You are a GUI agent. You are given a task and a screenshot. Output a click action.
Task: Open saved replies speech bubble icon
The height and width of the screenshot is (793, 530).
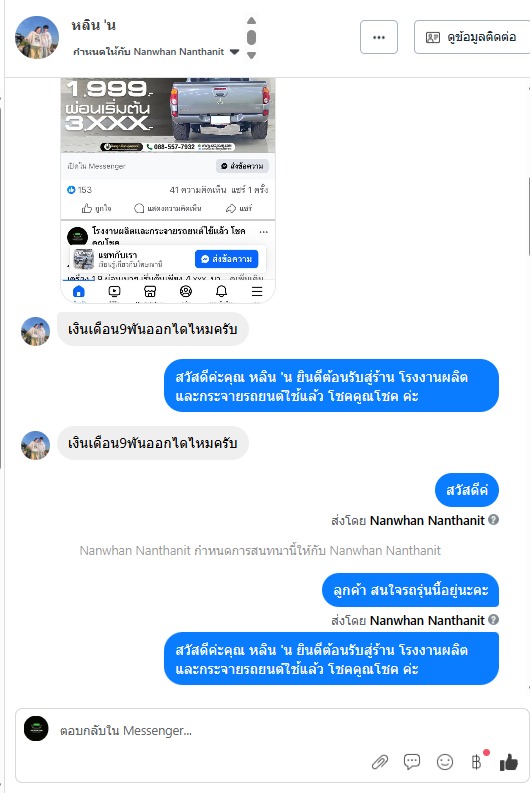(x=412, y=762)
